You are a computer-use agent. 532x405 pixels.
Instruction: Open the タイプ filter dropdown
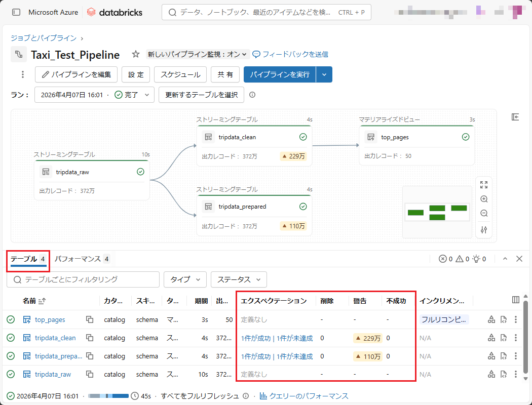coord(185,279)
